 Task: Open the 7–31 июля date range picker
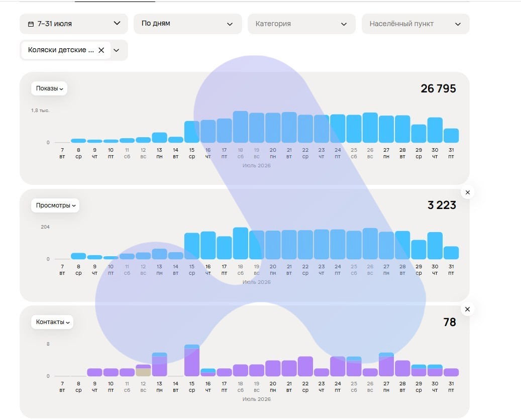click(x=74, y=24)
